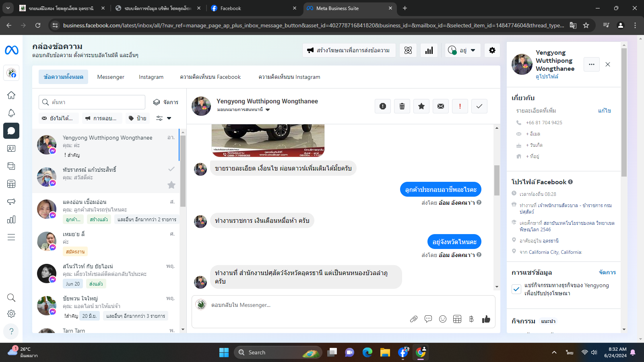Open Notifications bell in sidebar
This screenshot has width=644, height=362.
point(11,113)
